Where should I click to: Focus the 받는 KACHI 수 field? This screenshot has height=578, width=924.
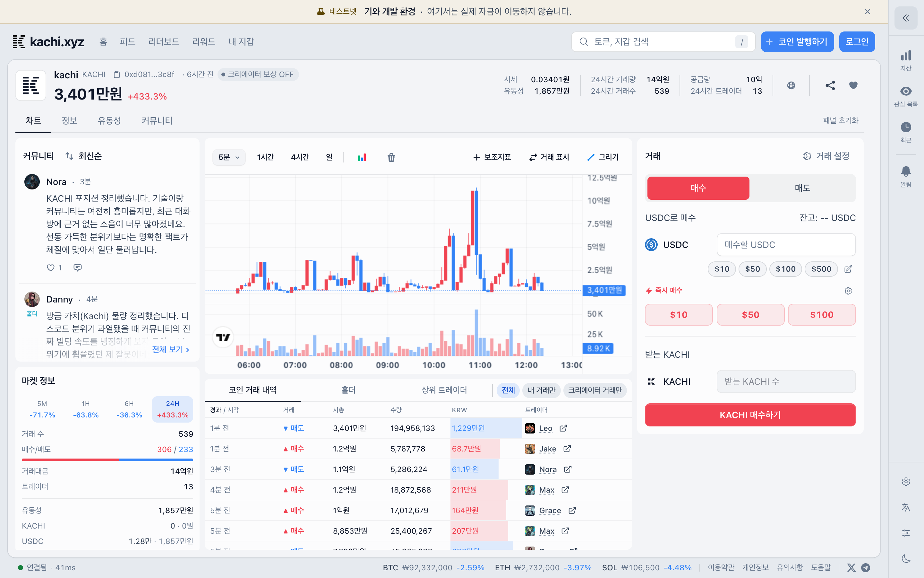(786, 381)
